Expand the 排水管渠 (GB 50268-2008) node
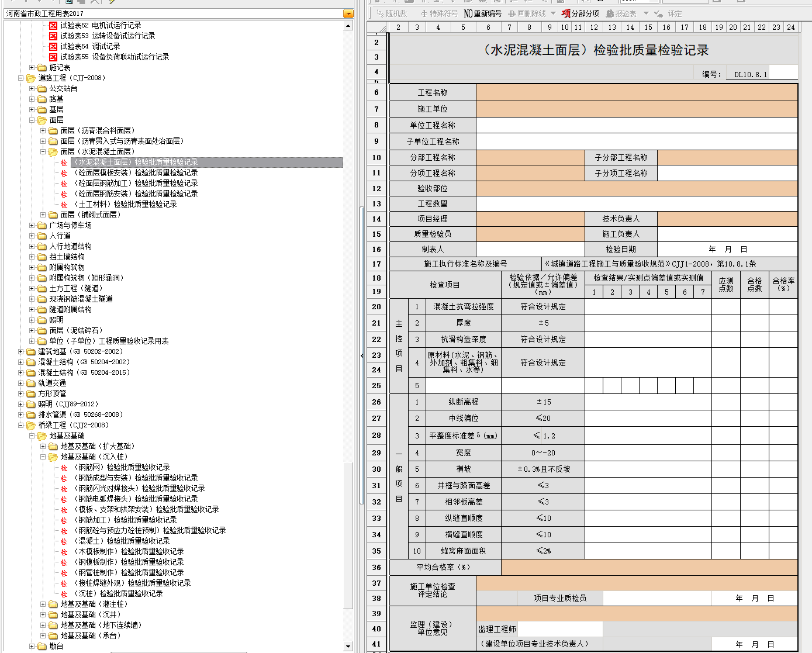812x653 pixels. point(21,414)
